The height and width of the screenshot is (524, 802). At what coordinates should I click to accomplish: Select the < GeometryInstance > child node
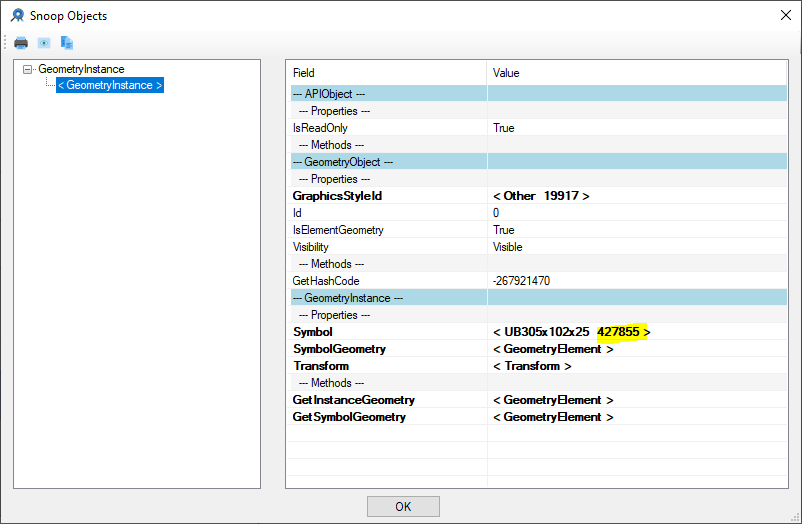[110, 86]
